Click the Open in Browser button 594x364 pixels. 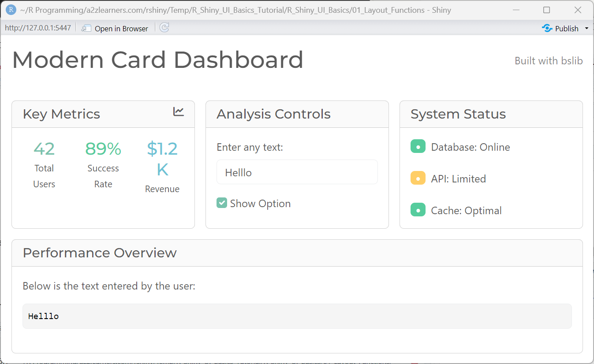click(120, 28)
